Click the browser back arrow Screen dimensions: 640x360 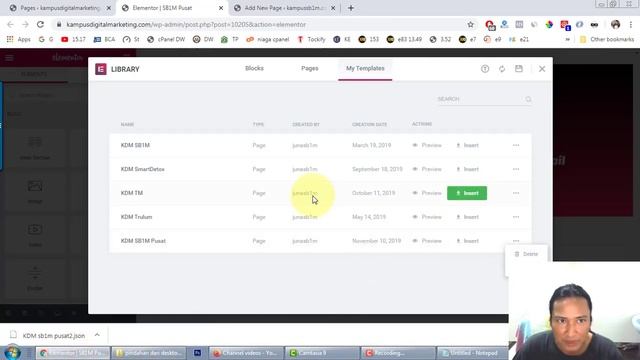(11, 24)
